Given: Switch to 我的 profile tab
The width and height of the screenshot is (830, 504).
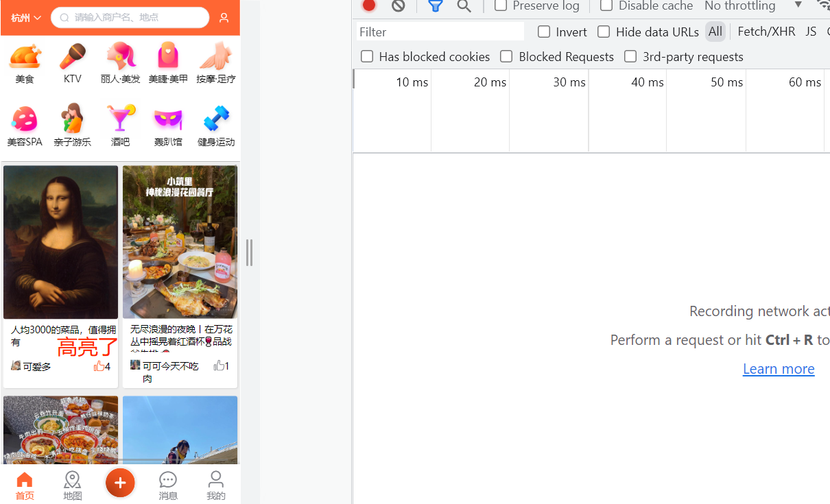Looking at the screenshot, I should 216,486.
